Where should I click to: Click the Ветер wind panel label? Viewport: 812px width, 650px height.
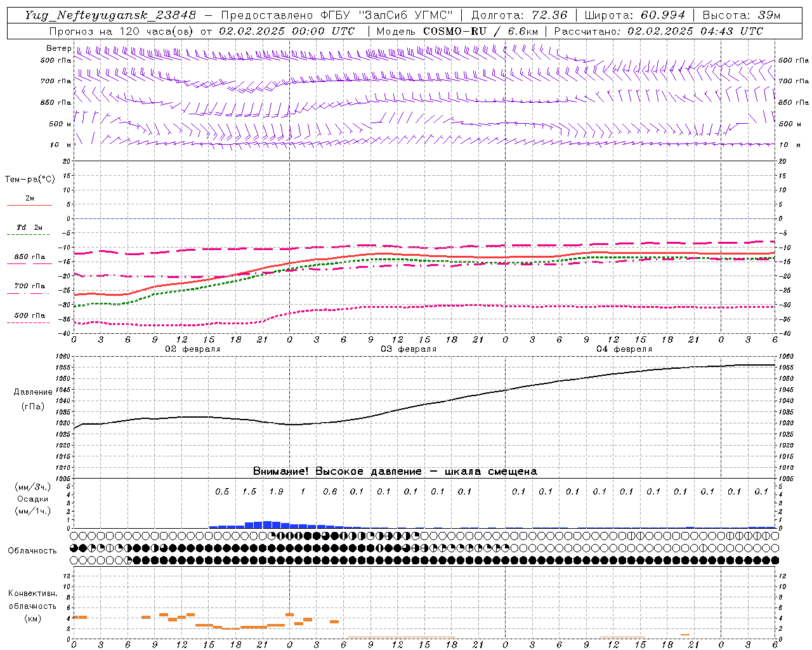58,48
